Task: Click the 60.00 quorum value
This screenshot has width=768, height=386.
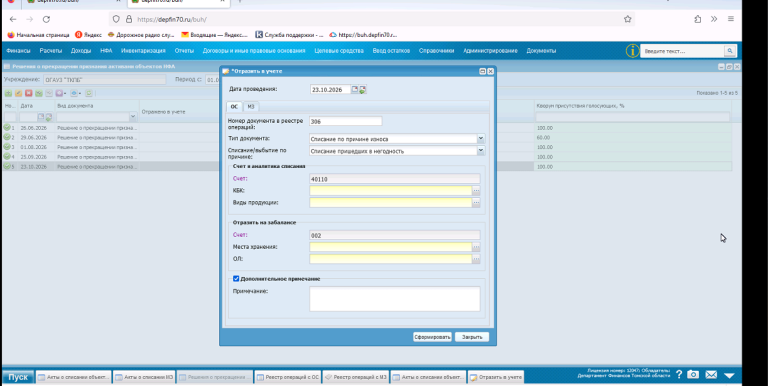Action: tap(543, 138)
